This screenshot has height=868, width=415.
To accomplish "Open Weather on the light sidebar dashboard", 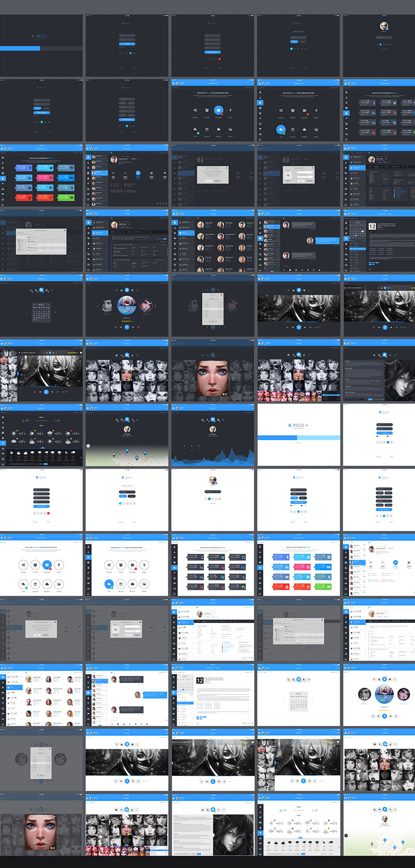I will point(133,584).
